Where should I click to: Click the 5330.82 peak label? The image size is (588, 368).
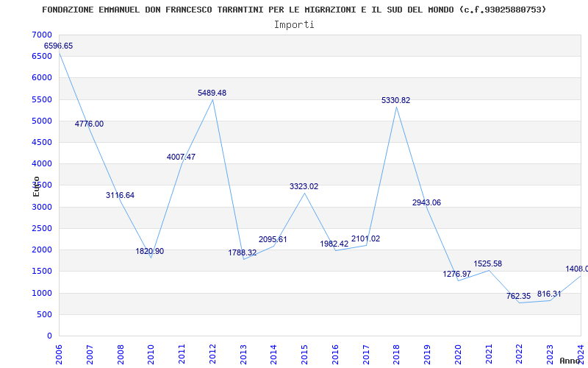tap(396, 100)
